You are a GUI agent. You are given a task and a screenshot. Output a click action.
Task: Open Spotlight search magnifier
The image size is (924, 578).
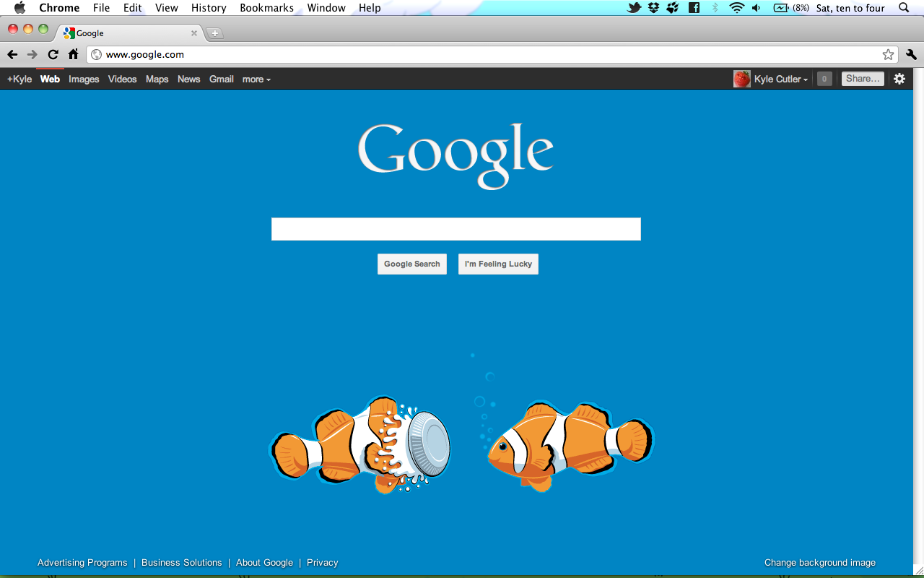coord(904,8)
